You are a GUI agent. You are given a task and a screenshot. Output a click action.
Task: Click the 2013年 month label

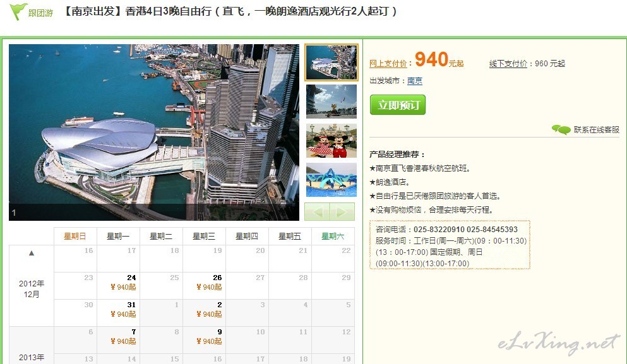coord(32,357)
